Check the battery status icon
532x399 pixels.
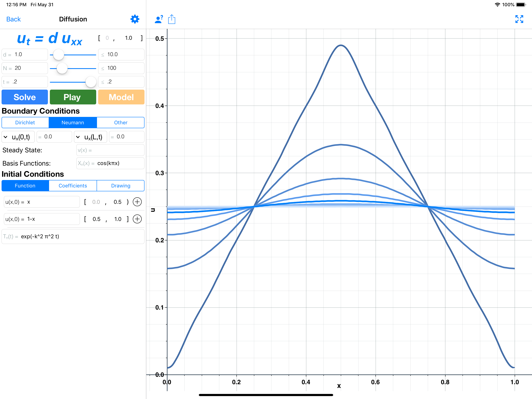coord(521,4)
